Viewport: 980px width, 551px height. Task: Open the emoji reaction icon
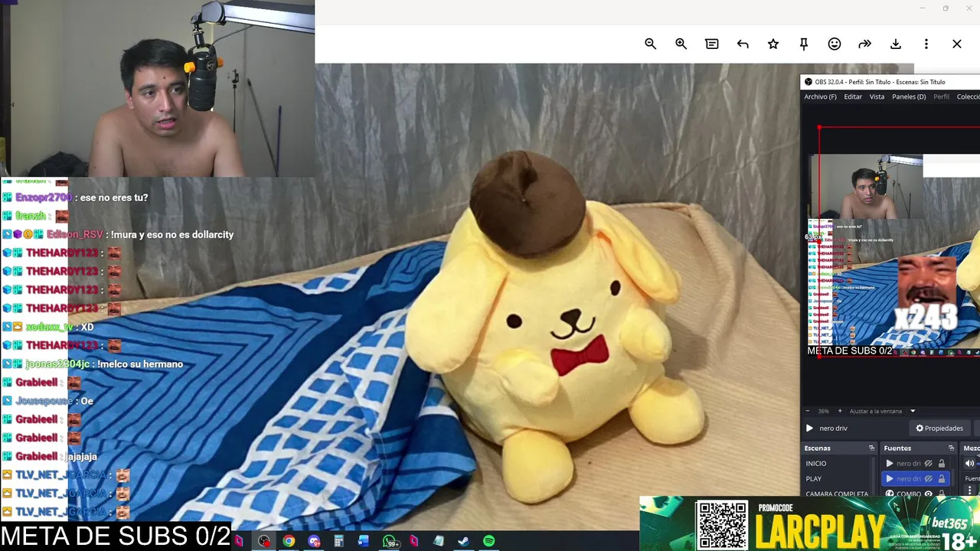(835, 44)
